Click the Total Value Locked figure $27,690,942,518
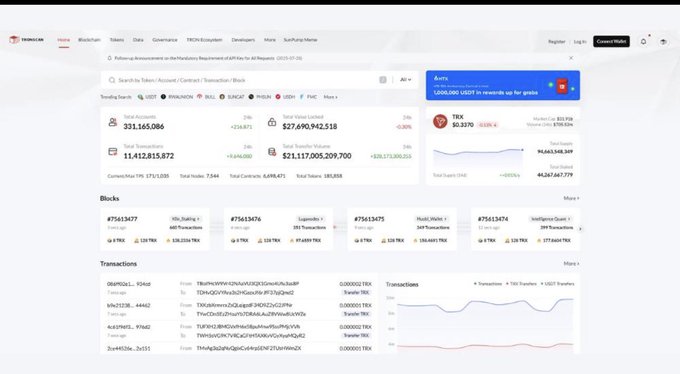 click(x=310, y=127)
